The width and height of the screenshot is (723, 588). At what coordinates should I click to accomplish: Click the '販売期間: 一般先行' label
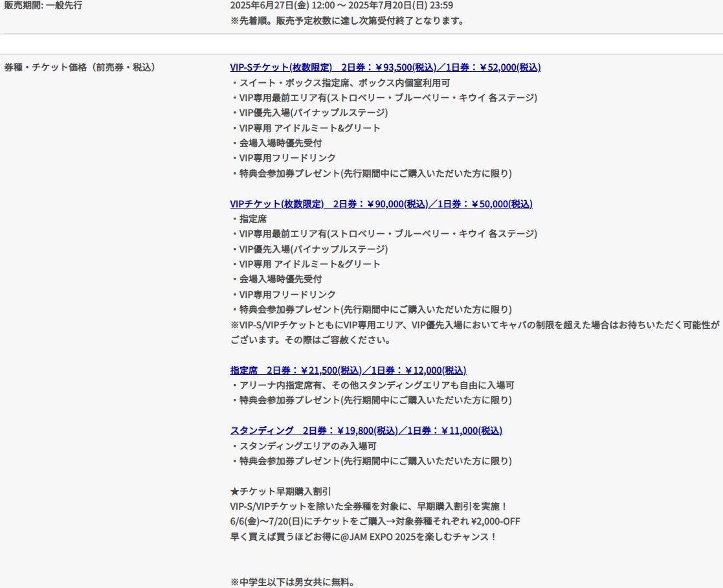click(43, 6)
